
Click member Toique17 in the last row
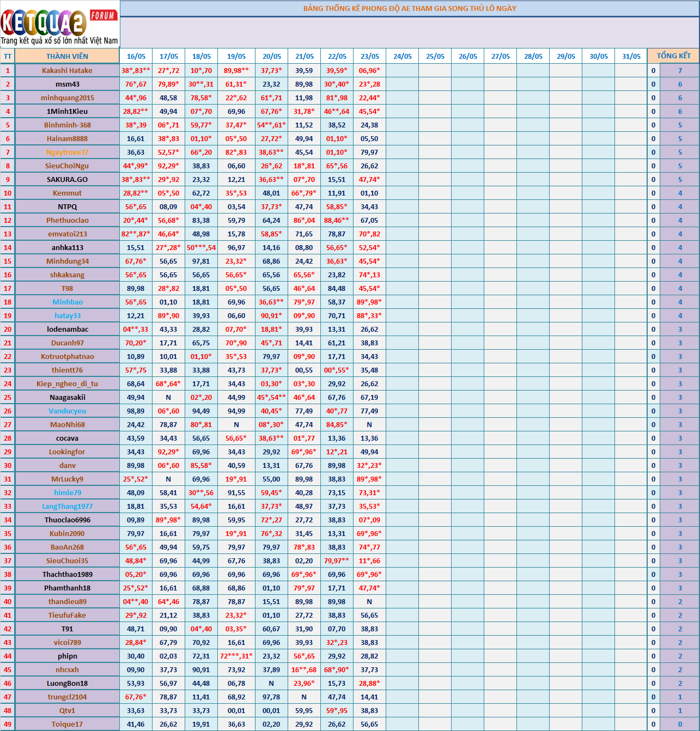point(67,724)
